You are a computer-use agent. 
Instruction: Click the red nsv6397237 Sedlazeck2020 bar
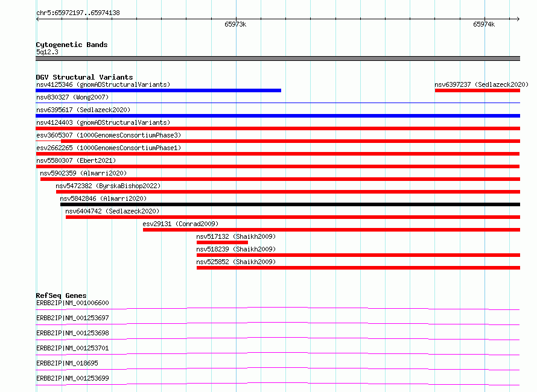pos(477,90)
